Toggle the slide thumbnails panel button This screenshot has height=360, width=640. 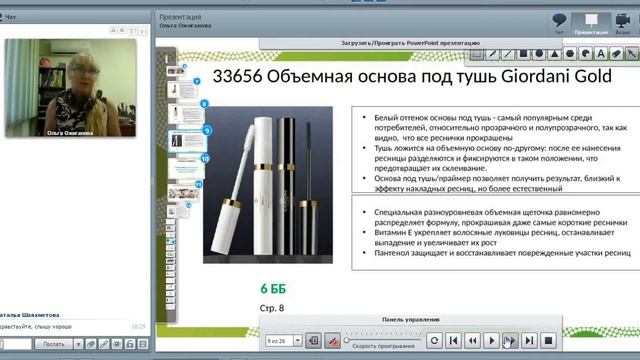pos(313,340)
